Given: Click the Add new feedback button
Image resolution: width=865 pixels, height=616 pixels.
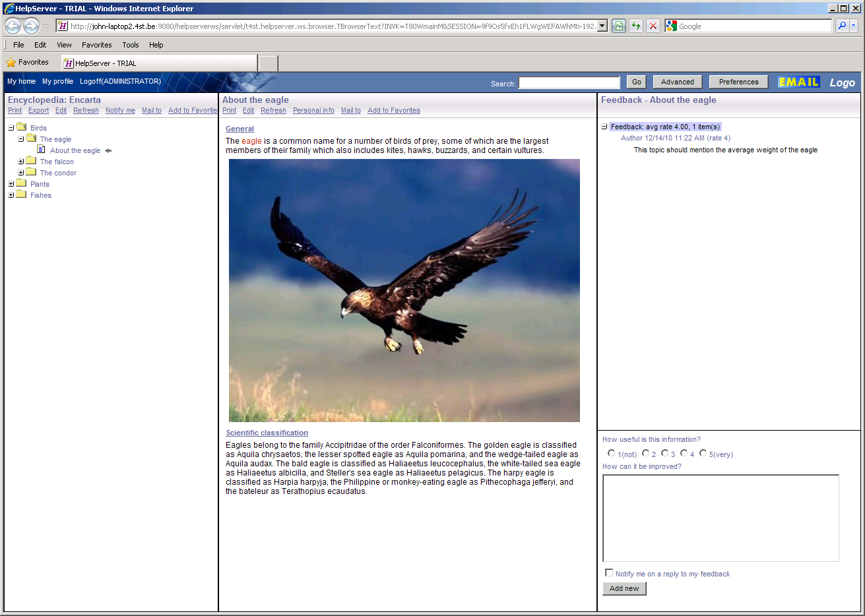Looking at the screenshot, I should point(624,588).
